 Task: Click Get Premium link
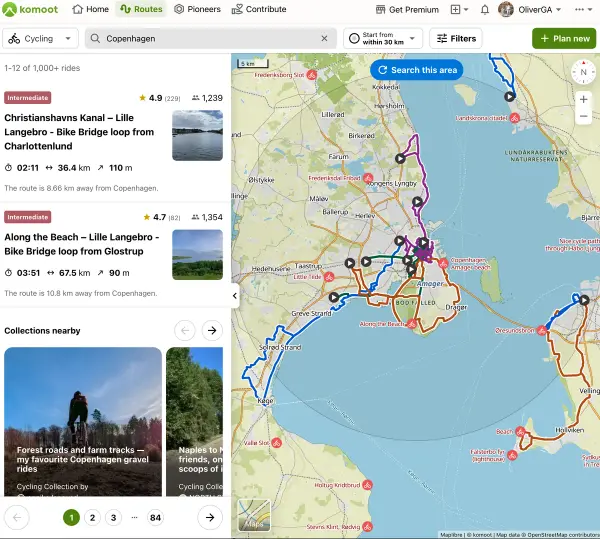tap(407, 10)
